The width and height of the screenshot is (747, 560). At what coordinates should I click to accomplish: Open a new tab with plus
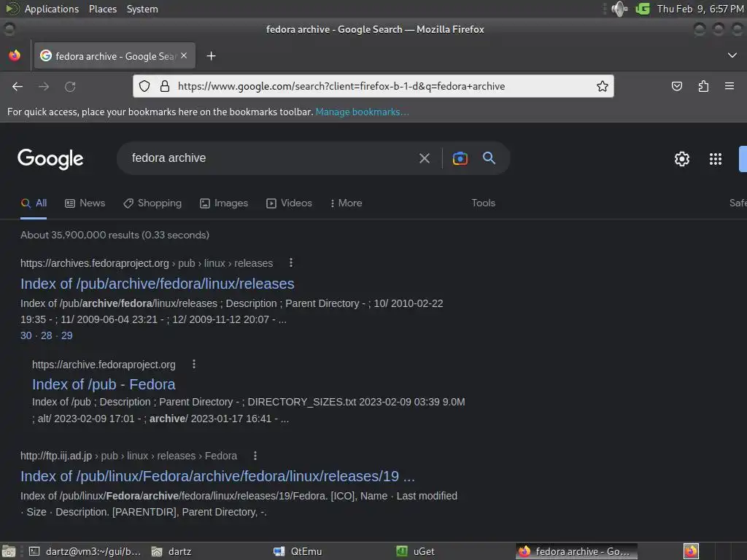coord(211,56)
